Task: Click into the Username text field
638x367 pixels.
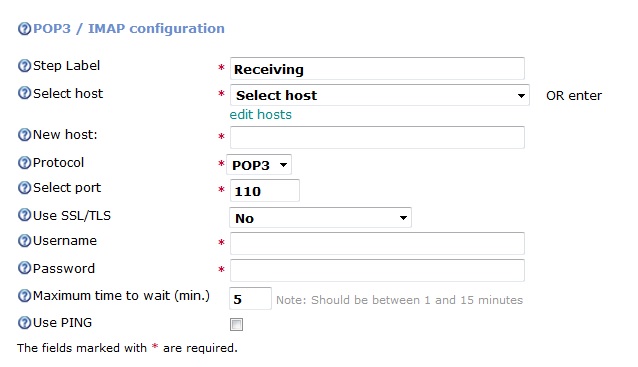Action: click(377, 244)
